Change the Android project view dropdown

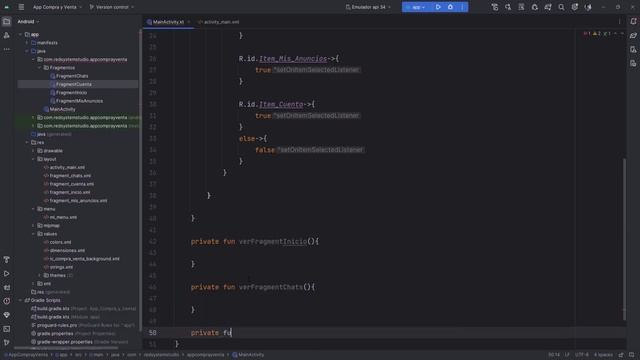(x=28, y=22)
